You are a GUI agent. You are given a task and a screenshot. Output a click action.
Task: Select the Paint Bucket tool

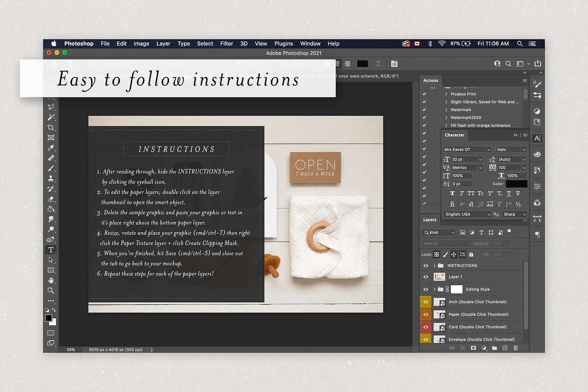coord(51,209)
